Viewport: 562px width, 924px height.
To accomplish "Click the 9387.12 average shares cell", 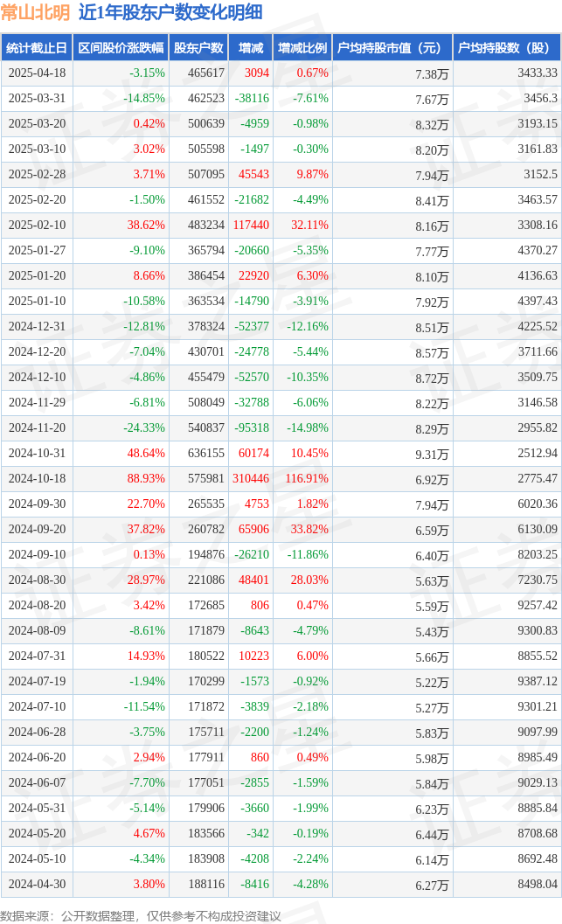I will click(538, 681).
